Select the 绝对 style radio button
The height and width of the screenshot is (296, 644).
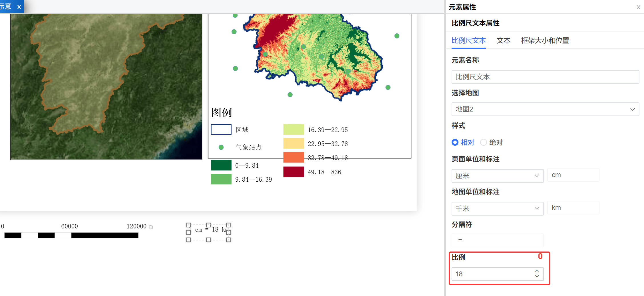click(483, 142)
